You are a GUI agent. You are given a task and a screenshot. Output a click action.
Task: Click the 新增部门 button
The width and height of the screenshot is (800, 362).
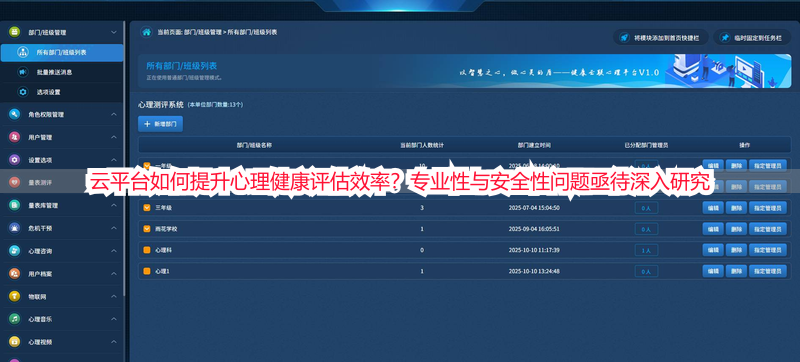point(160,124)
